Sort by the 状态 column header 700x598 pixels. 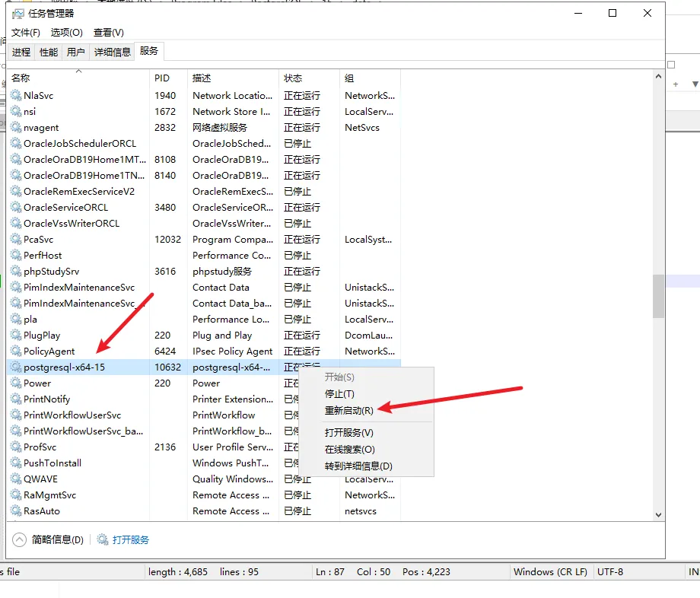click(x=309, y=78)
